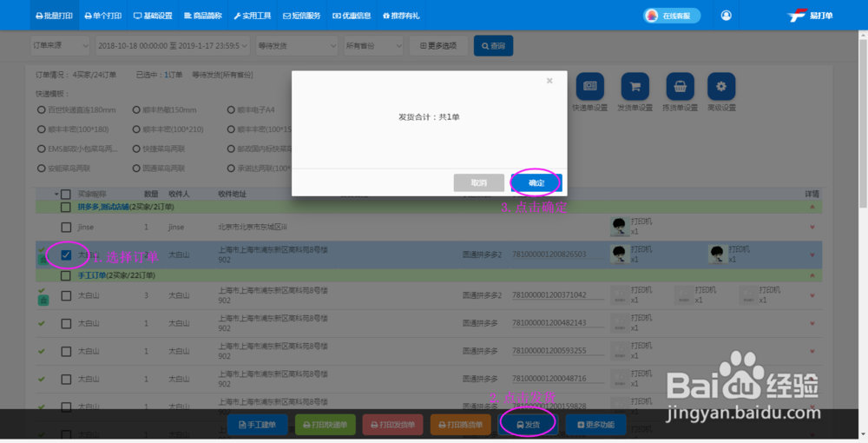
Task: Open the 优惠信息 menu tab
Action: pos(352,16)
